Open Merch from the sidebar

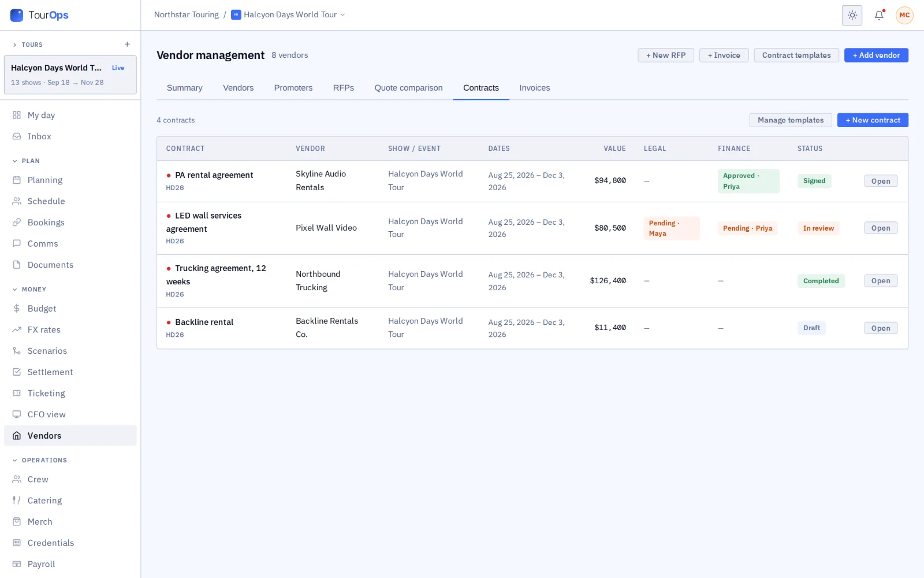pos(70,521)
